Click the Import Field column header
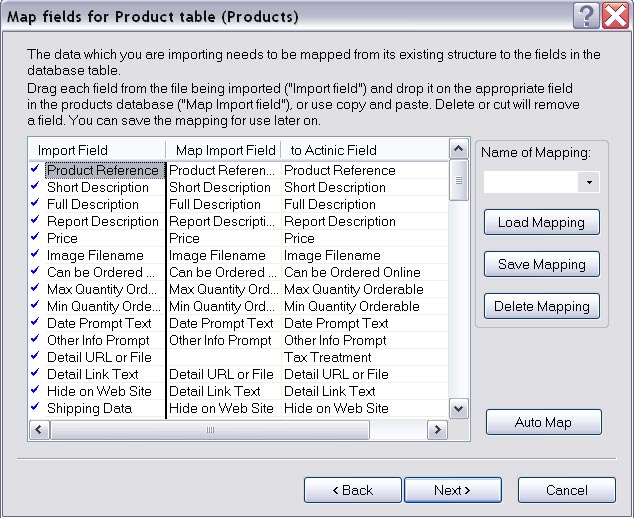 tap(97, 150)
